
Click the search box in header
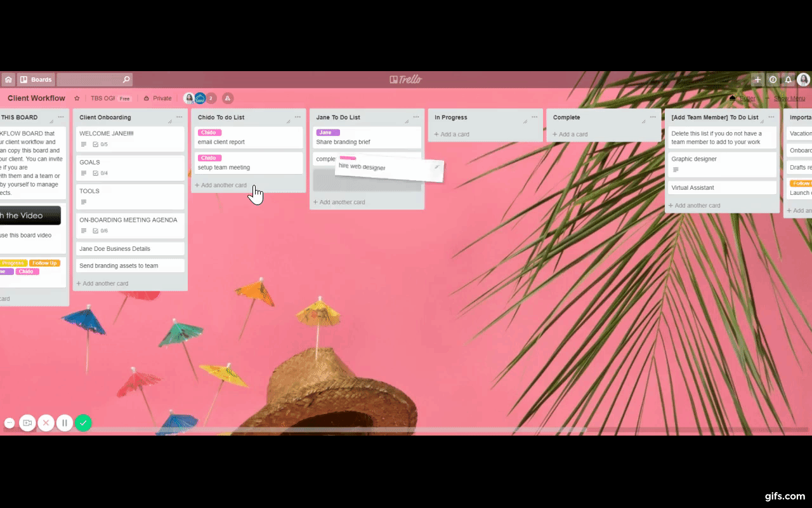(95, 79)
